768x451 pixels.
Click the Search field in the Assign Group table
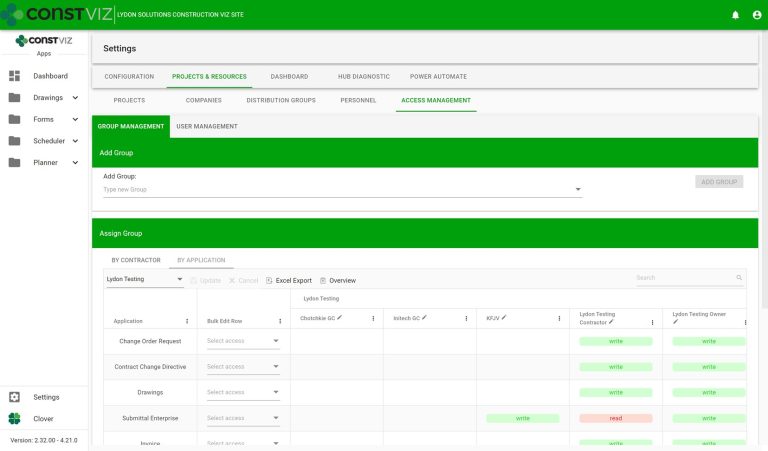(x=686, y=278)
